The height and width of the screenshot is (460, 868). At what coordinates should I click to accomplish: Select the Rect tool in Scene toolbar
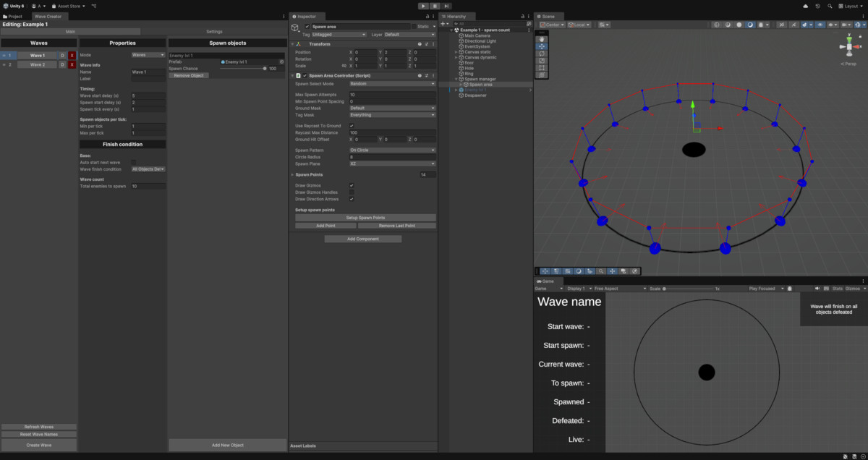pos(542,67)
